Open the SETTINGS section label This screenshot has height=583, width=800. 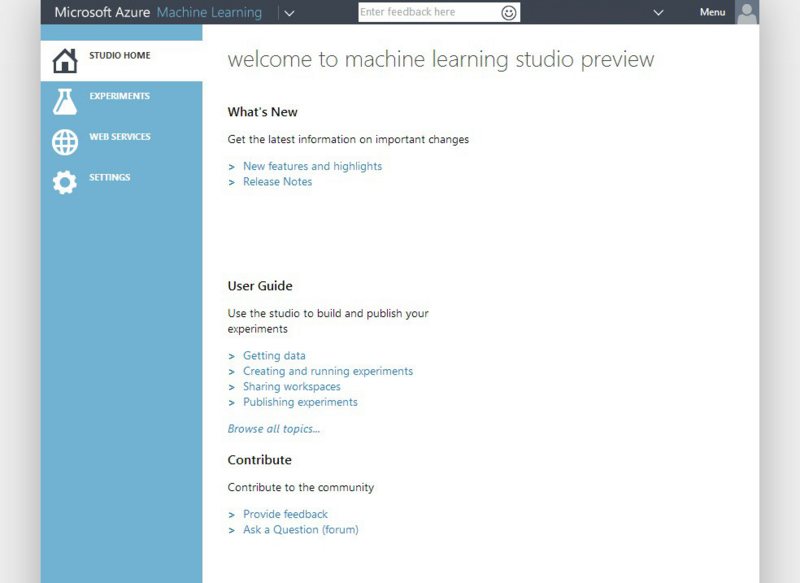pyautogui.click(x=110, y=178)
